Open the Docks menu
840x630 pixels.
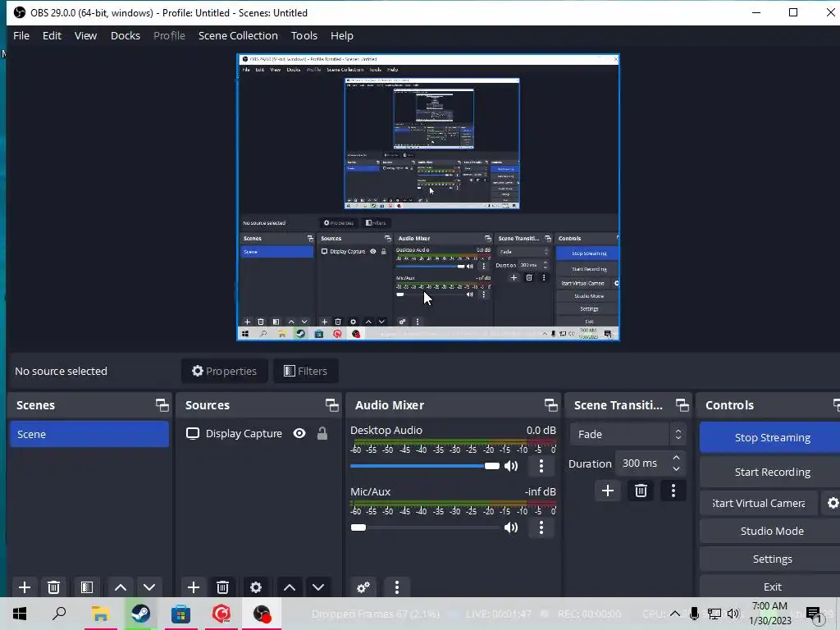tap(126, 36)
